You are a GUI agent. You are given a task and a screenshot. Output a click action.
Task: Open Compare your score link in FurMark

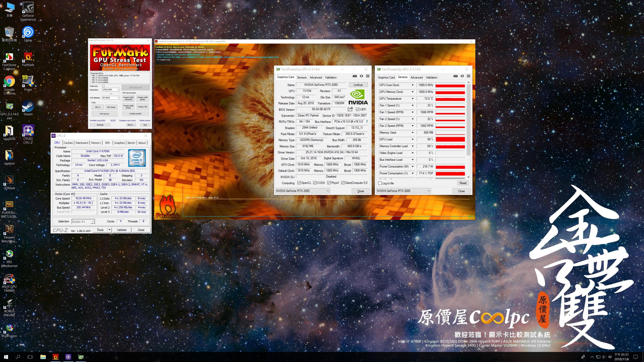tap(127, 121)
